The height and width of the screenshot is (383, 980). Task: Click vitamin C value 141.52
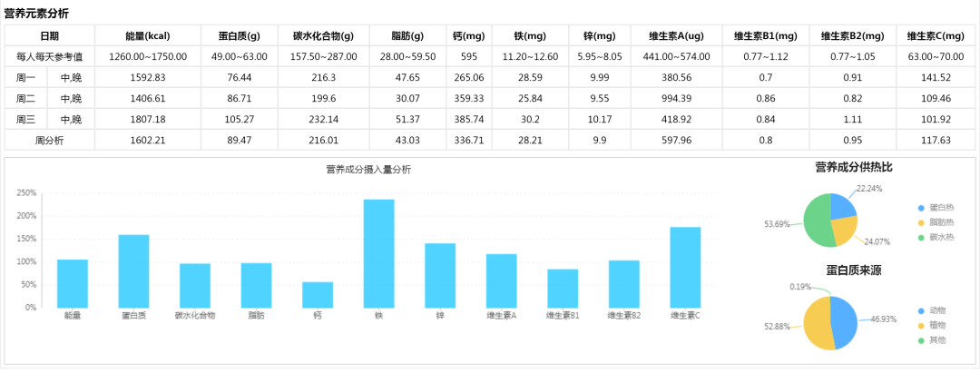click(936, 77)
